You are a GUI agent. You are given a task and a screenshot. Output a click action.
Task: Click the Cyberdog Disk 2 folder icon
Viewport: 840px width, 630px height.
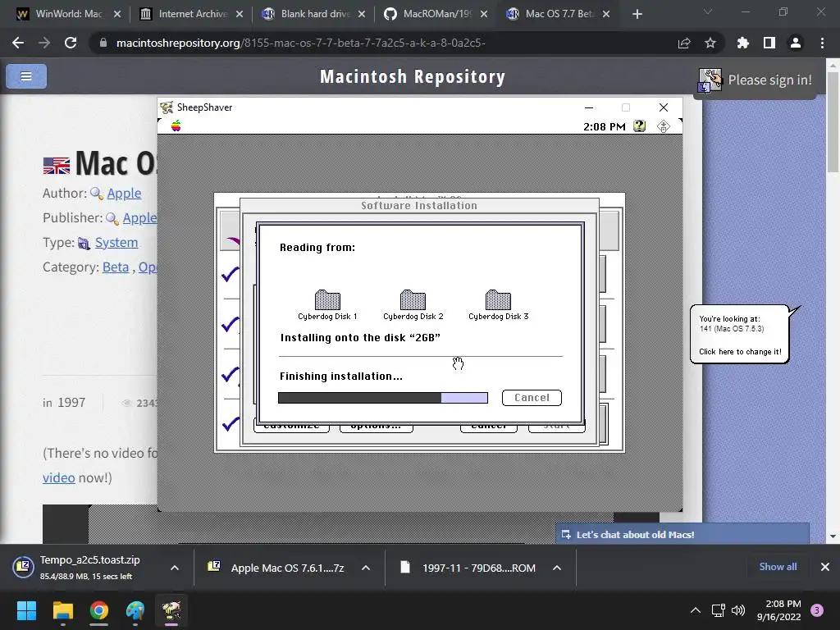[x=413, y=299]
